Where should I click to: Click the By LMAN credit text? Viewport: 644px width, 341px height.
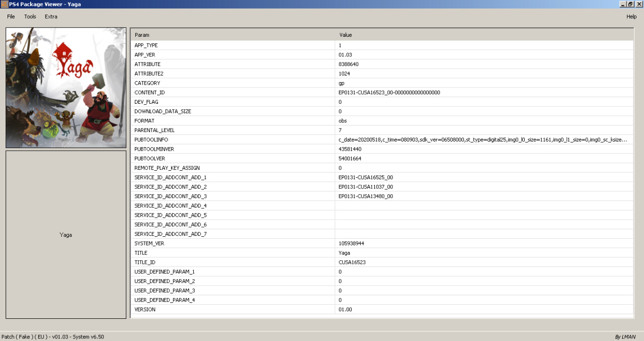pos(625,336)
